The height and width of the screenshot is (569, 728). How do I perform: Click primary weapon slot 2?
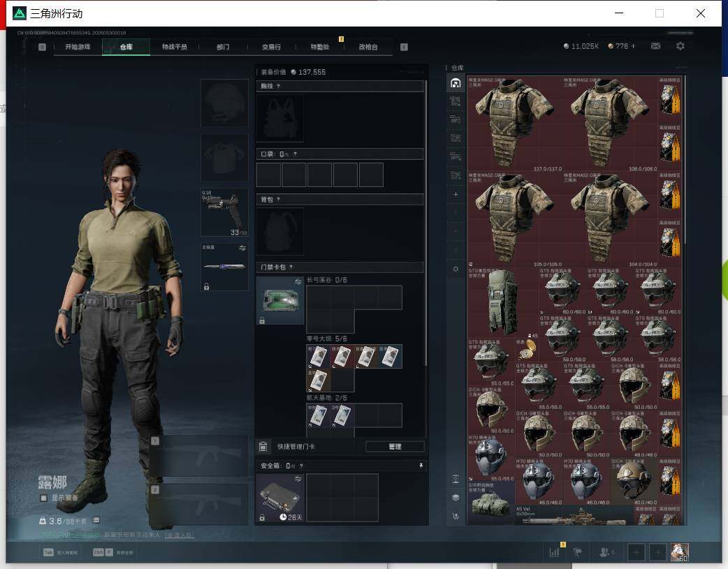(x=200, y=504)
